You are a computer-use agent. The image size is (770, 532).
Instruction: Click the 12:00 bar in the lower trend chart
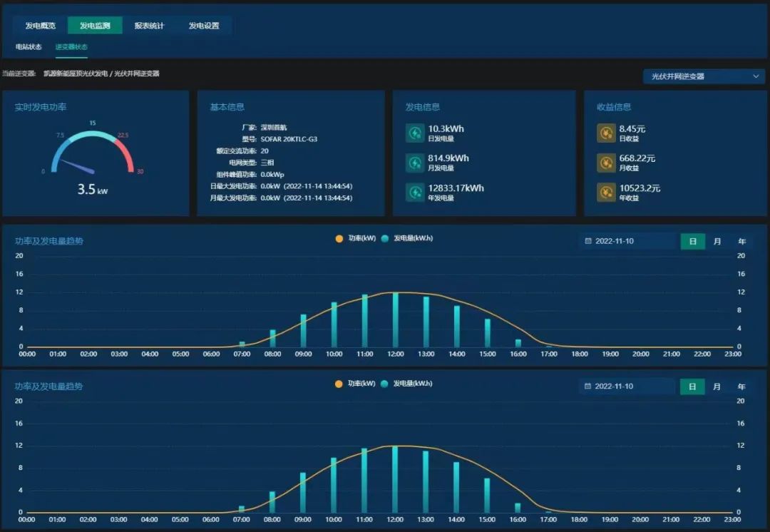(395, 479)
